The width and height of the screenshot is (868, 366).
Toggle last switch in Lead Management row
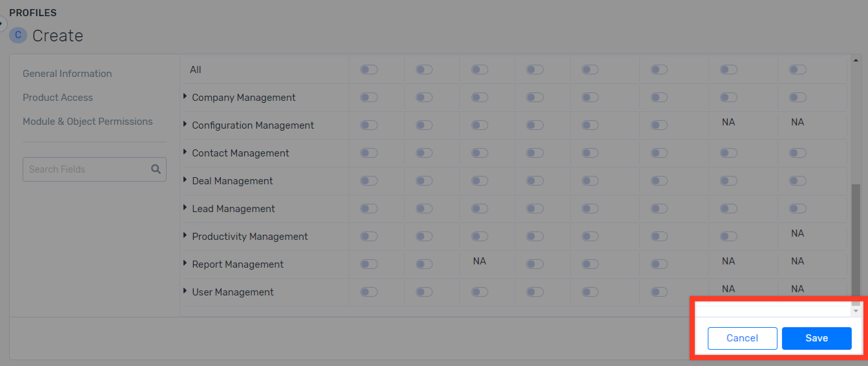point(798,209)
